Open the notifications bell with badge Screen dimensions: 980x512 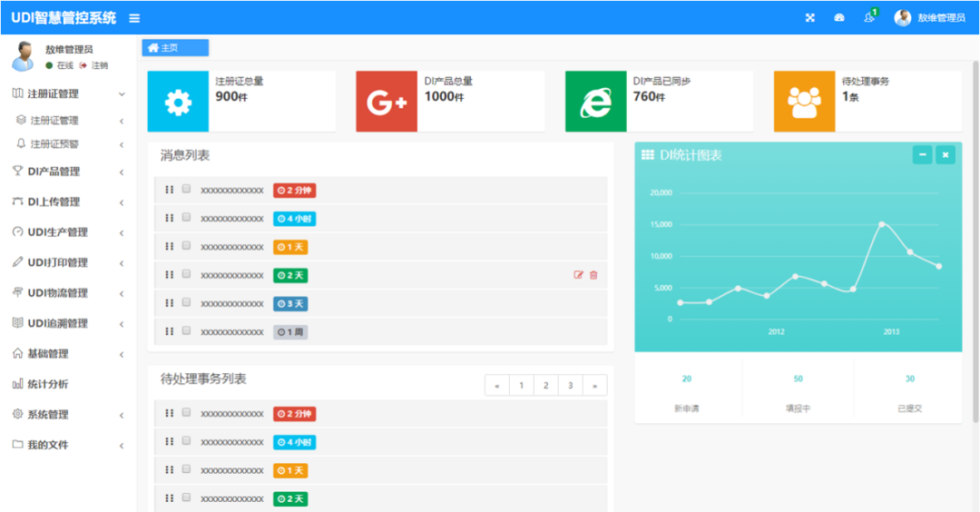tap(869, 17)
